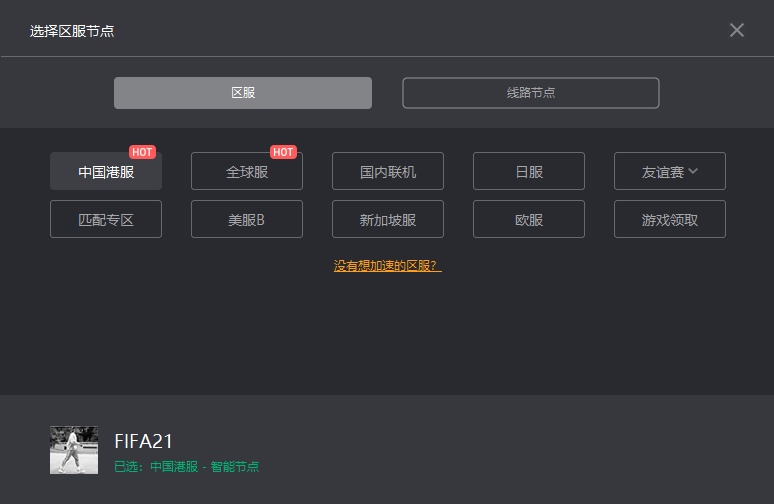The height and width of the screenshot is (504, 774).
Task: Select the 匹配专区 option
Action: click(x=106, y=219)
